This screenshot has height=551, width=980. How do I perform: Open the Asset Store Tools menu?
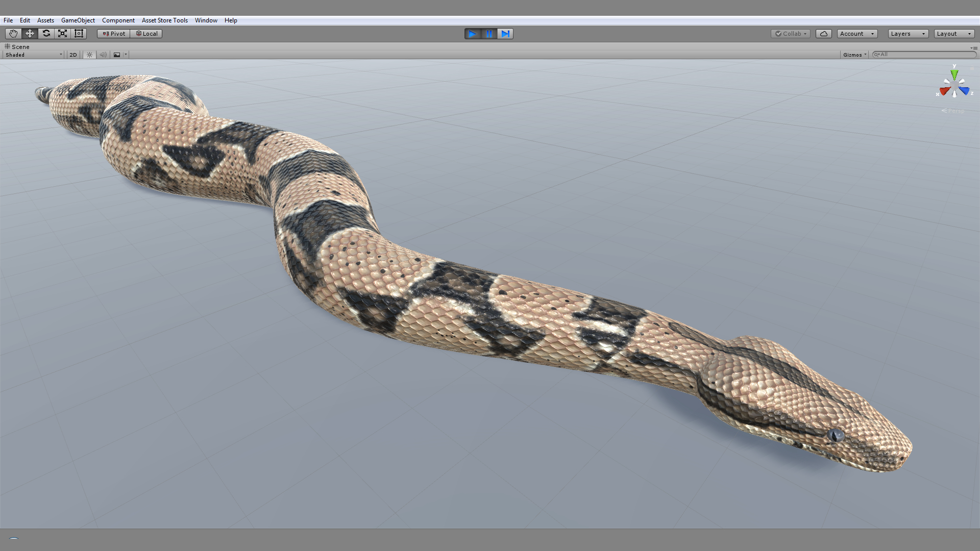tap(164, 20)
